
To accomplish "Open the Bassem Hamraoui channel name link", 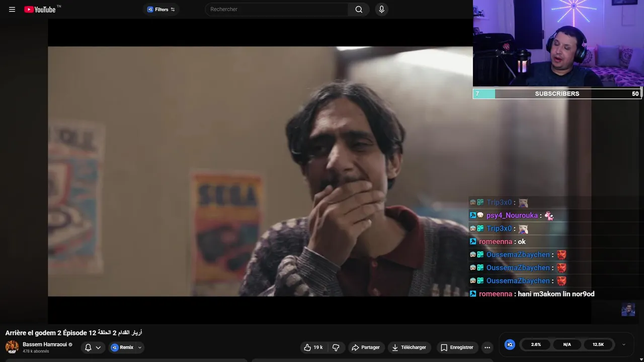I will coord(45,344).
